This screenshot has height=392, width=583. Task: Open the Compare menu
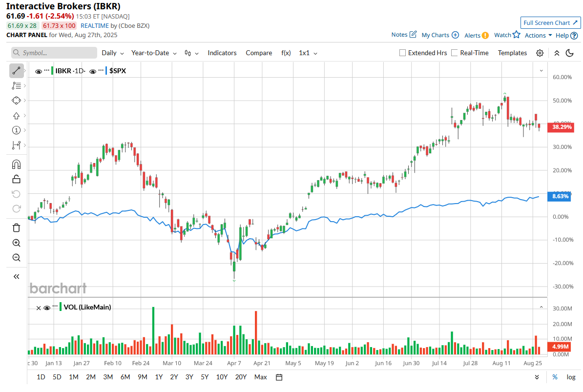click(259, 53)
